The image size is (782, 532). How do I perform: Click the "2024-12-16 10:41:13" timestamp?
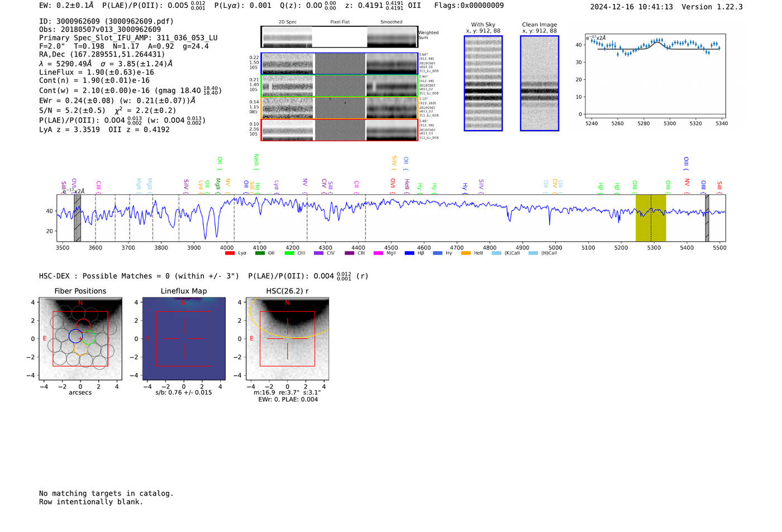click(632, 7)
